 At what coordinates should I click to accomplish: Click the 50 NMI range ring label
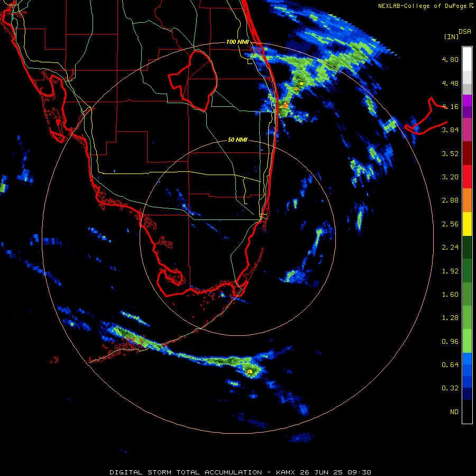[237, 140]
